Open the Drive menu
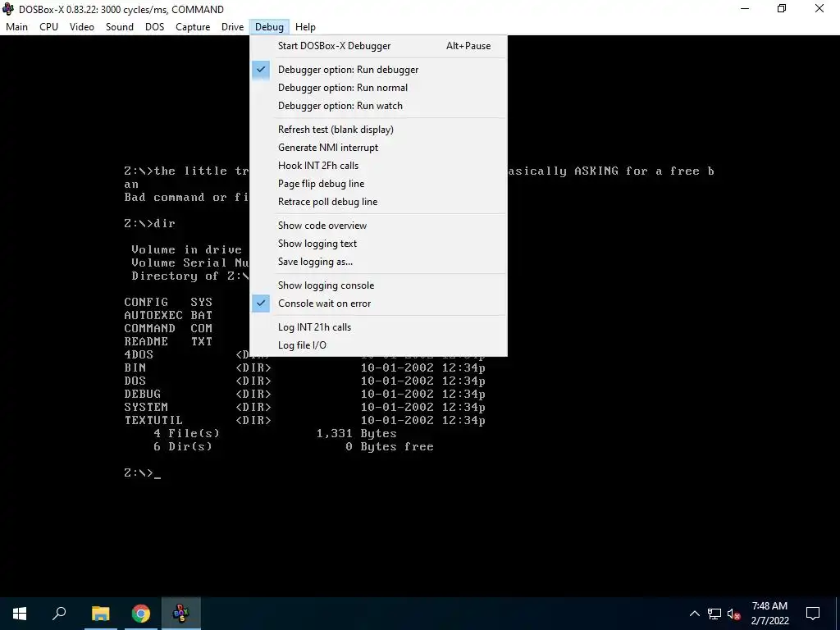 [232, 27]
